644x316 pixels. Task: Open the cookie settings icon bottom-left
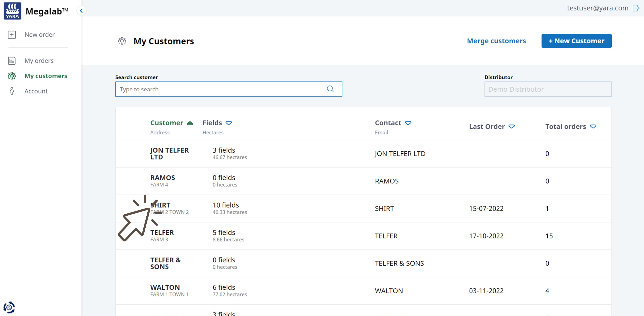[x=9, y=307]
